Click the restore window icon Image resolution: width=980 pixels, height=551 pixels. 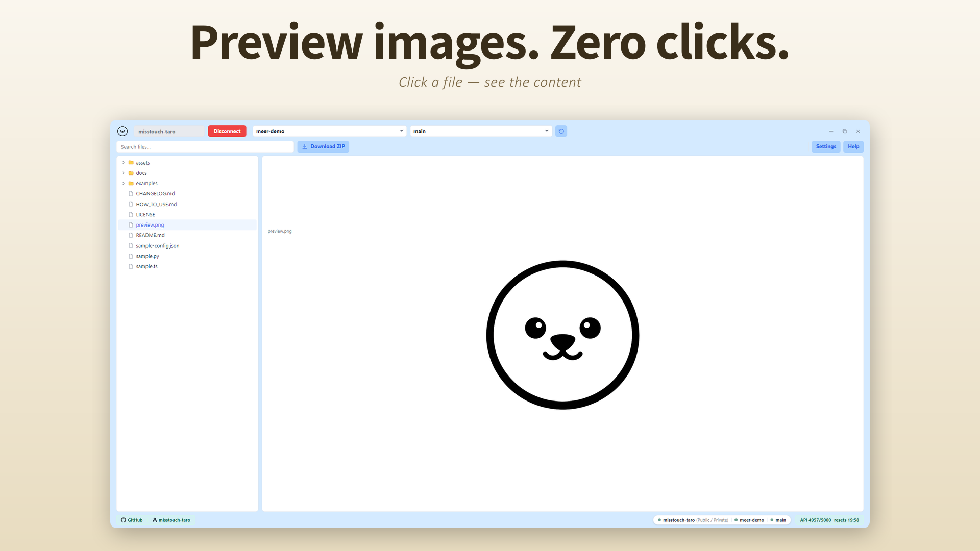pos(845,131)
